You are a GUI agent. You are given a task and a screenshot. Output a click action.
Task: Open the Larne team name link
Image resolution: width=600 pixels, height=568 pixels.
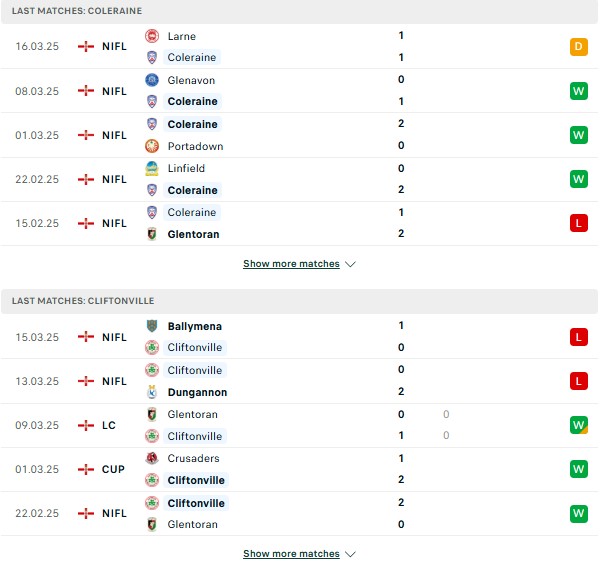click(182, 36)
